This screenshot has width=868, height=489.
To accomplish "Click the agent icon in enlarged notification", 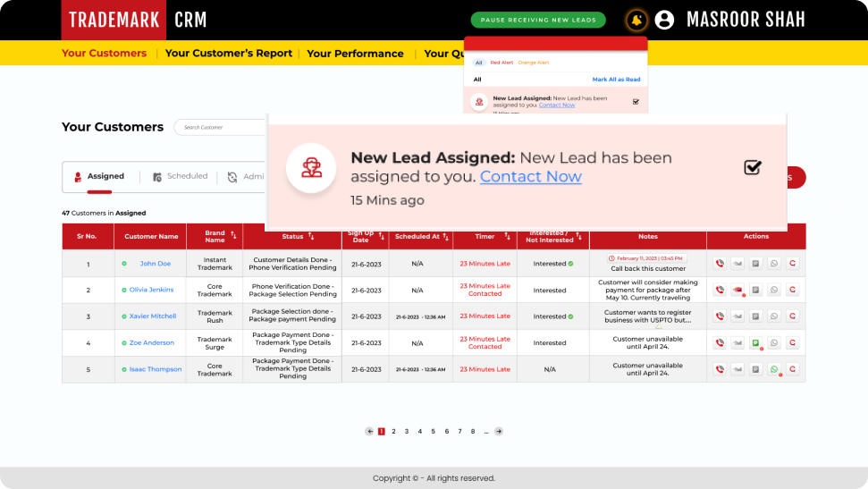I will point(311,167).
